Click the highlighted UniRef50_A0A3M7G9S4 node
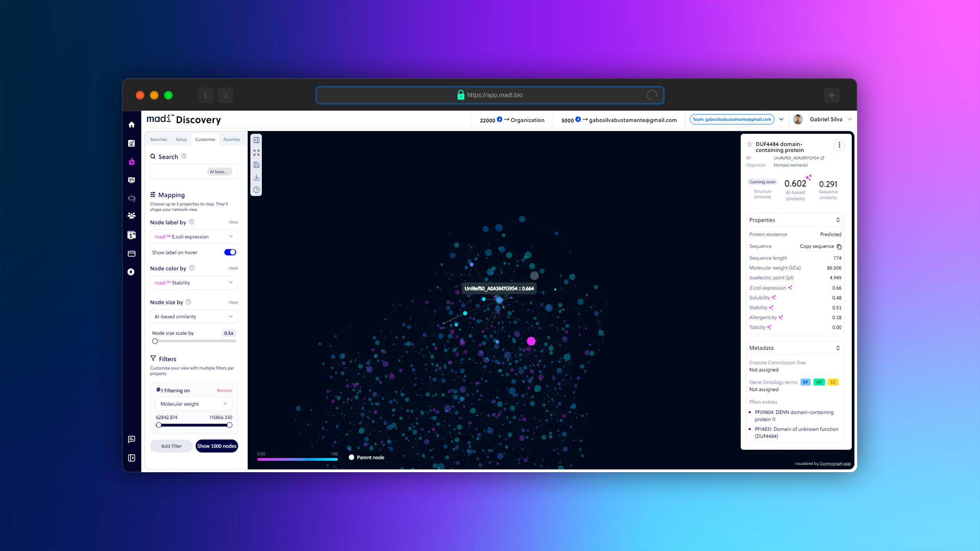 [499, 300]
